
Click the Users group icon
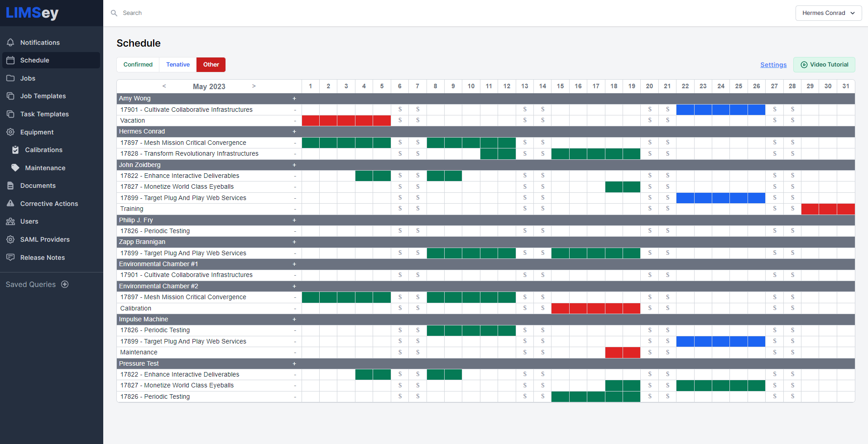click(10, 221)
